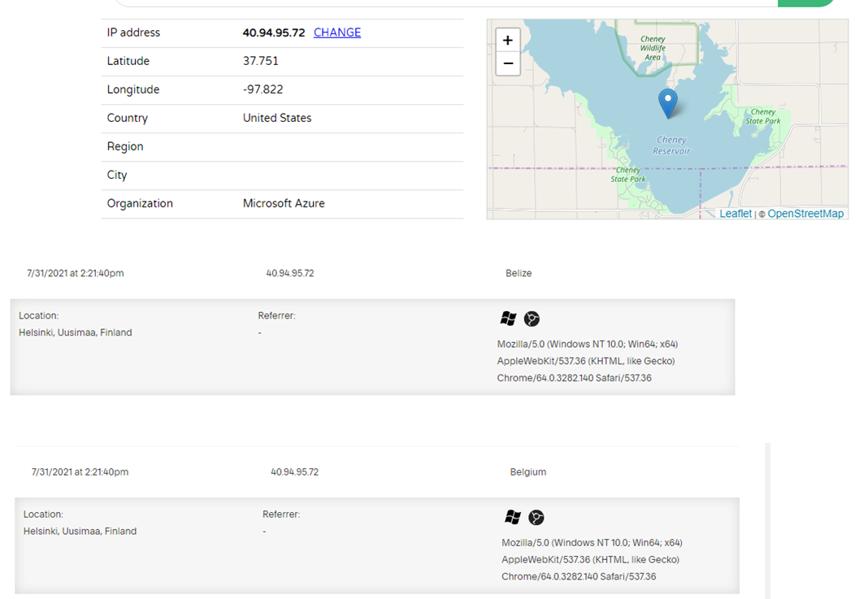
Task: Select the Latitude value 37.751
Action: coord(260,61)
